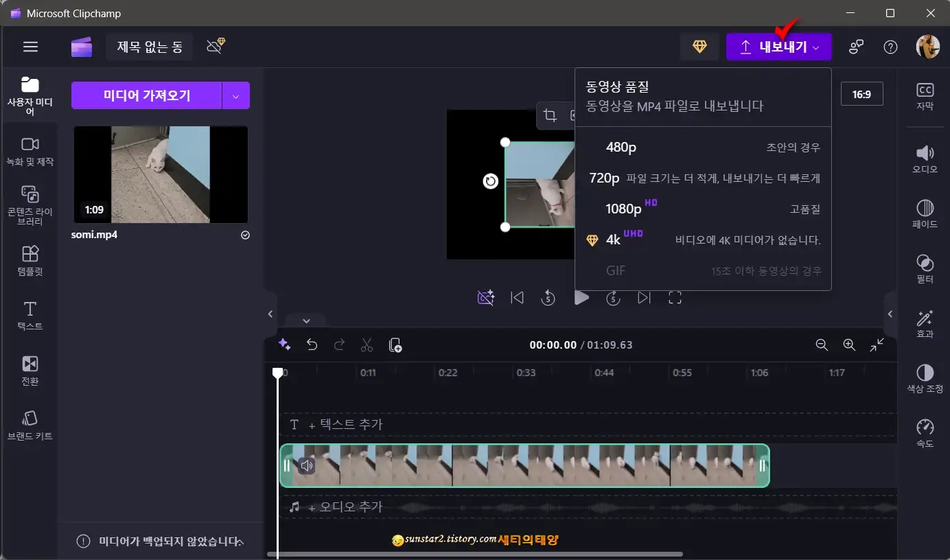Select the 효과 icon on the right sidebar
950x560 pixels.
925,321
